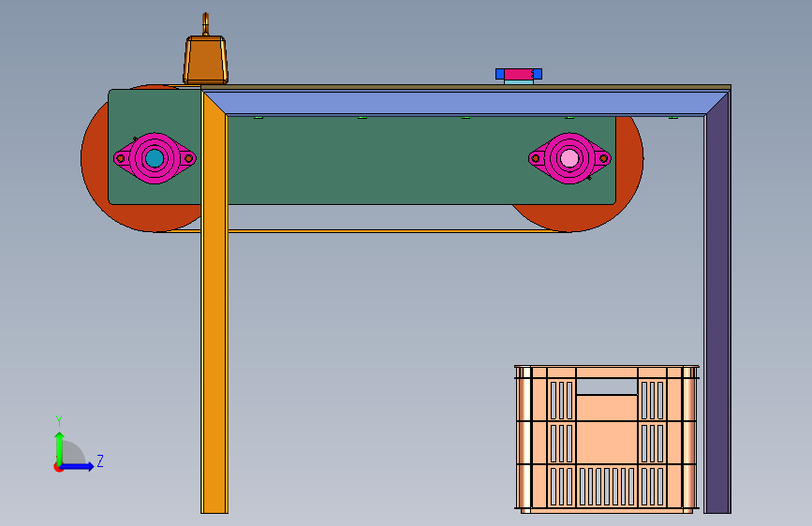Screen dimensions: 812x526
Task: Click the Z axis label
Action: tap(100, 460)
